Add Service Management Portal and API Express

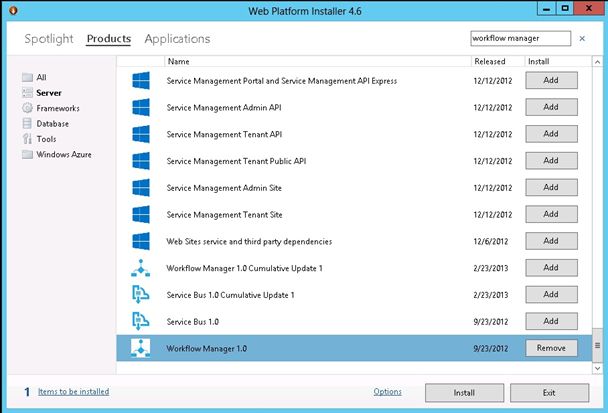[x=551, y=80]
